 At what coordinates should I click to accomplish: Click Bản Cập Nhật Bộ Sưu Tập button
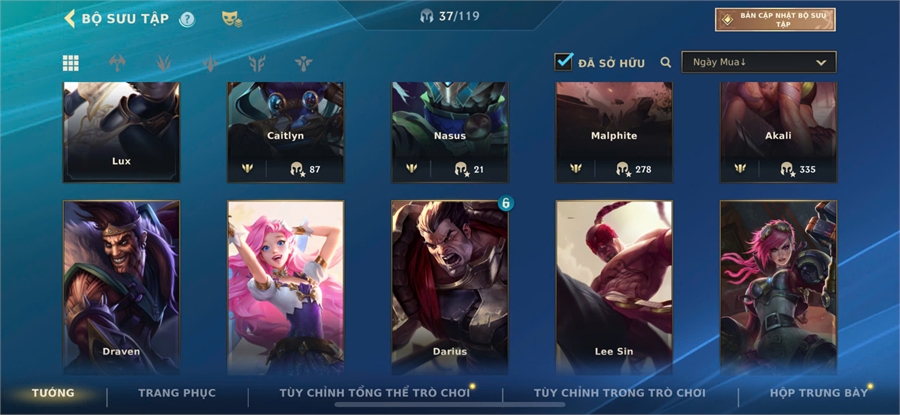pyautogui.click(x=775, y=20)
